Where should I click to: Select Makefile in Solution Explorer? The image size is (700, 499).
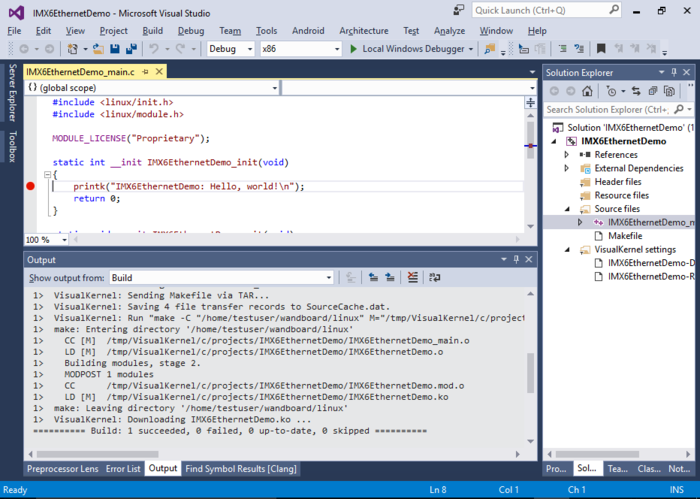pyautogui.click(x=625, y=236)
